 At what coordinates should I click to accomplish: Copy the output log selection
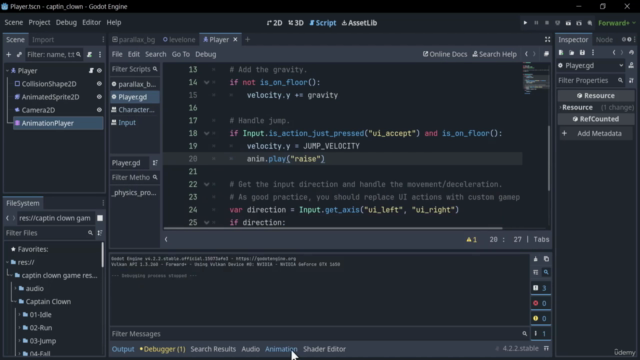pyautogui.click(x=546, y=259)
